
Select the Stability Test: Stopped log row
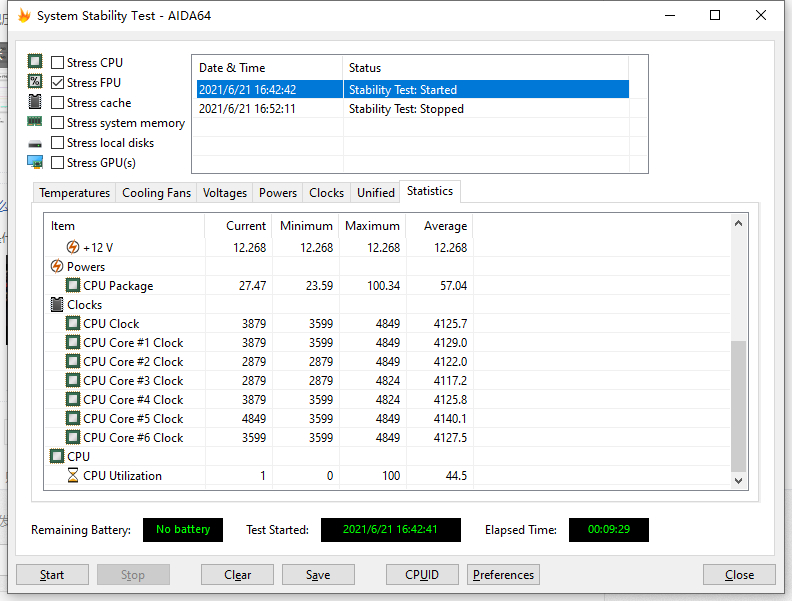pyautogui.click(x=413, y=109)
